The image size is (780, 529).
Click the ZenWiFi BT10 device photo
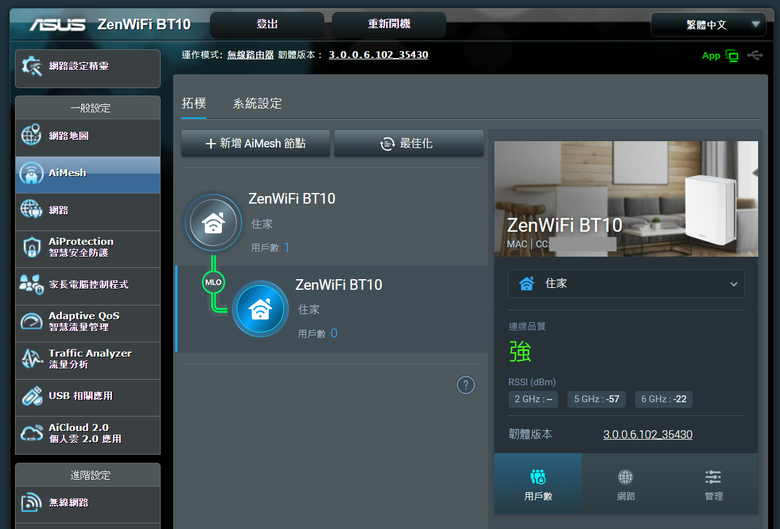[626, 199]
